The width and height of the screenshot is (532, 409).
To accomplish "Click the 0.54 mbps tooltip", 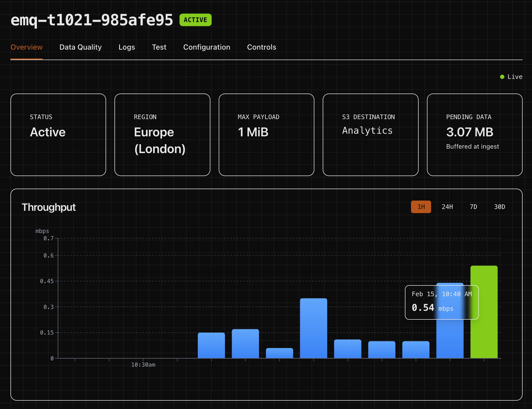I will point(442,302).
